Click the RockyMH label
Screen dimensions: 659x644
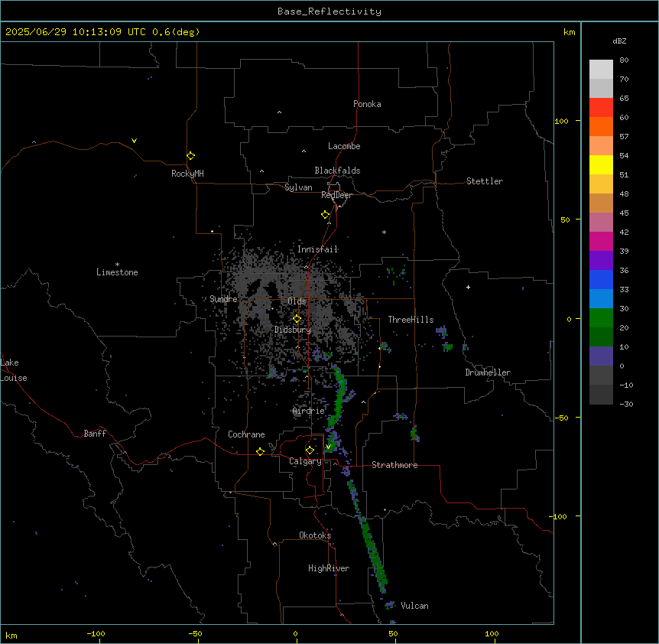(187, 174)
